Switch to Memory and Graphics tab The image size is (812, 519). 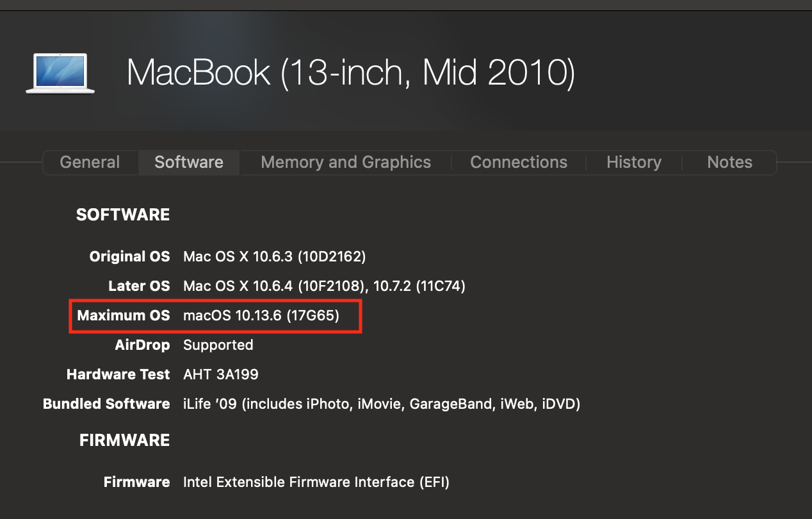click(x=346, y=162)
